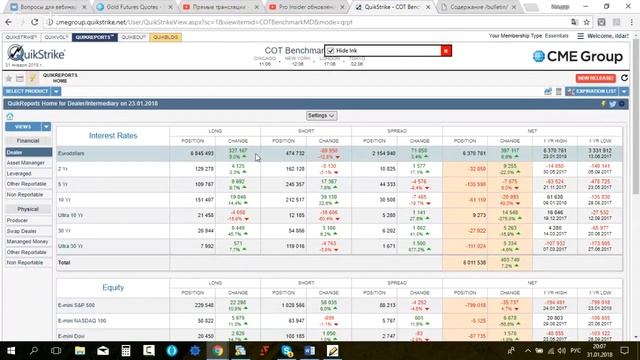Select Dealer in the sidebar

pos(29,152)
